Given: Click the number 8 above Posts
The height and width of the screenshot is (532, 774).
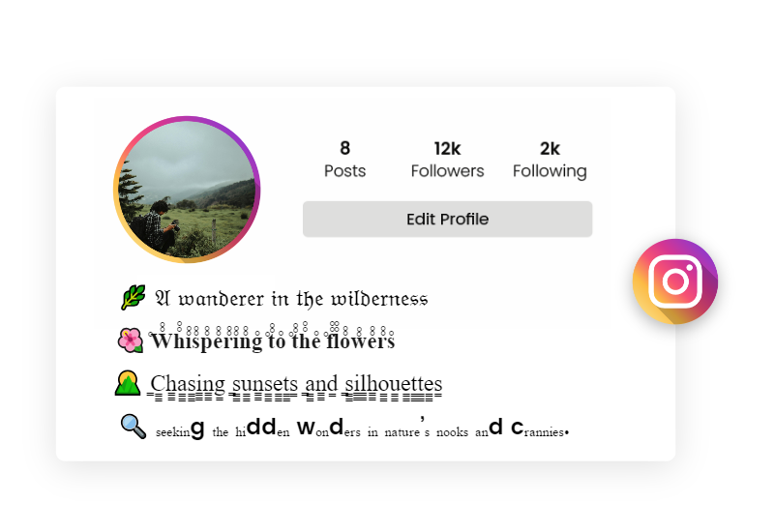Looking at the screenshot, I should (344, 148).
